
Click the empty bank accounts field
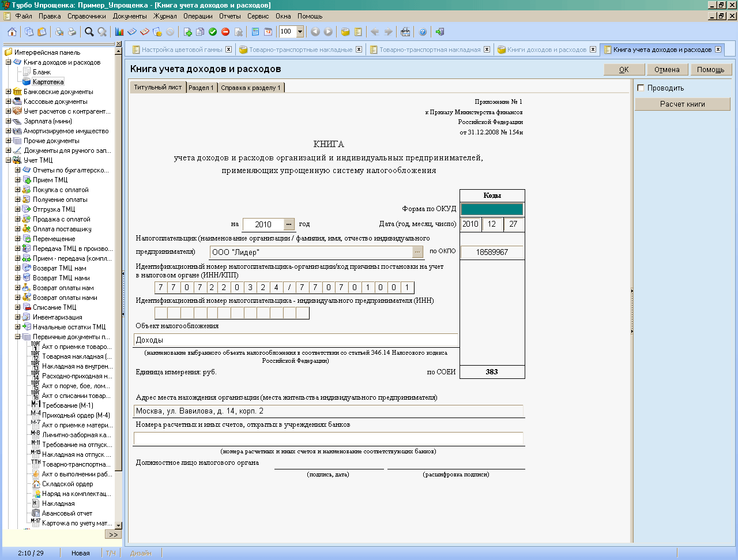coord(329,438)
